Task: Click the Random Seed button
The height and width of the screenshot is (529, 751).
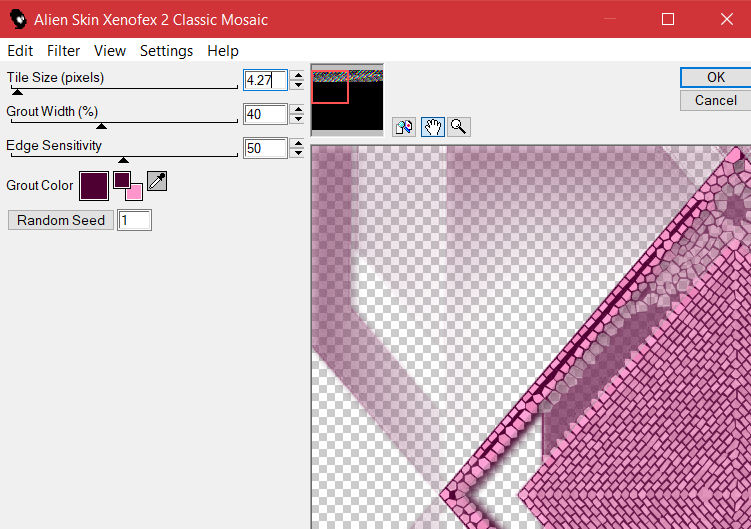Action: click(61, 220)
